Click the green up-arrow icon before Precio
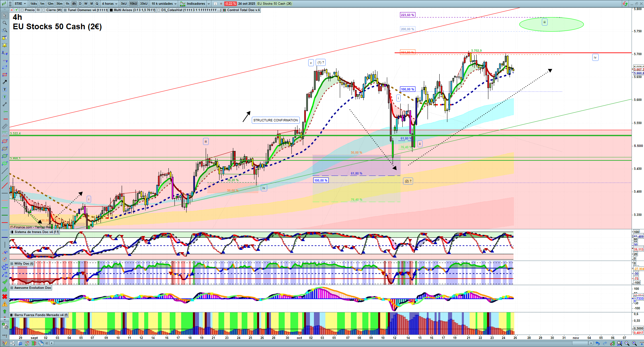 [16, 10]
